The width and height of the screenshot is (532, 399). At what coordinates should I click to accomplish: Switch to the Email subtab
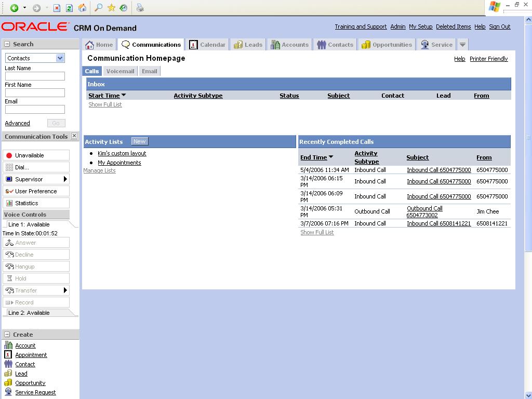149,71
